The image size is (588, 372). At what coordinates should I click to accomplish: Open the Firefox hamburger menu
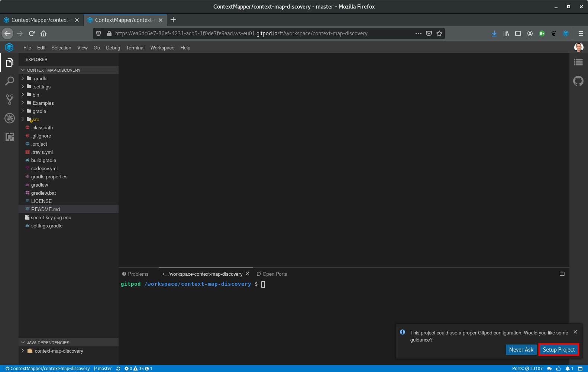pos(581,33)
